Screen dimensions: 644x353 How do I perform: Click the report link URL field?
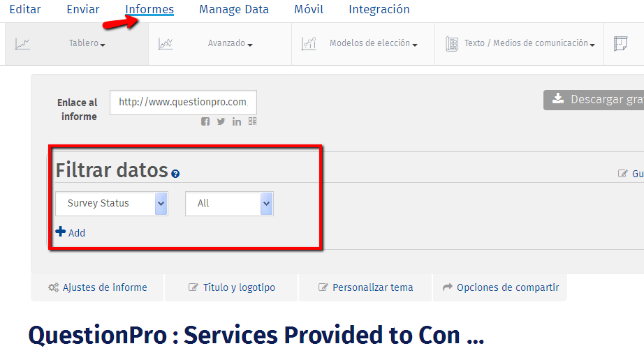click(x=183, y=103)
